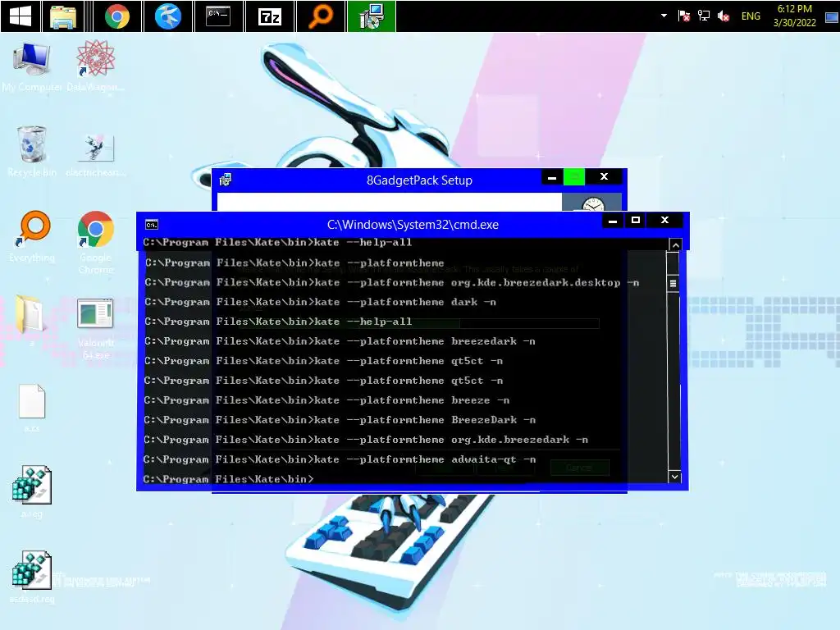Screen dimensions: 840x630
Task: Minimize the cmd.exe window
Action: pyautogui.click(x=613, y=220)
